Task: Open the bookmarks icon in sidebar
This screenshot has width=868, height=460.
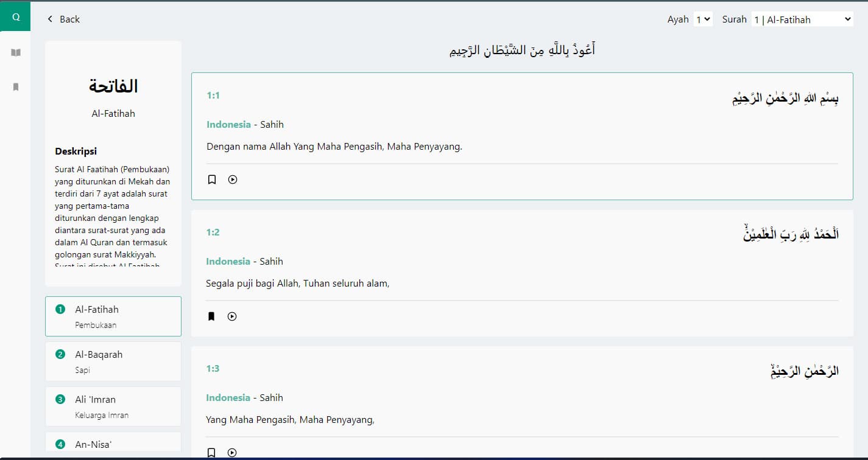Action: click(16, 87)
